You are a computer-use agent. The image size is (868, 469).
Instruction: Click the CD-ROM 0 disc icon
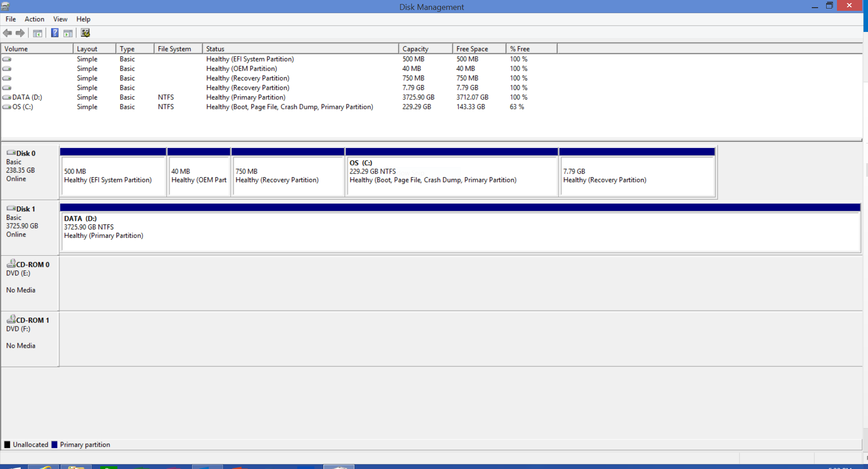tap(11, 264)
